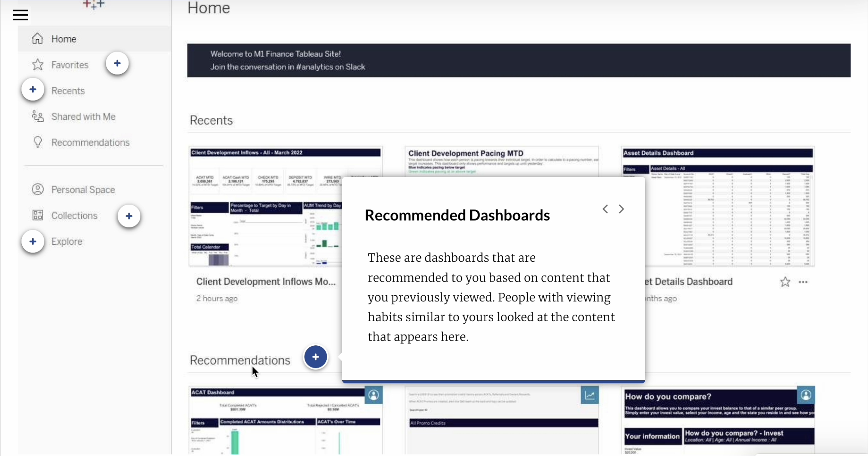Open the Client Development Inflows dashboard link
The image size is (868, 456).
point(266,281)
